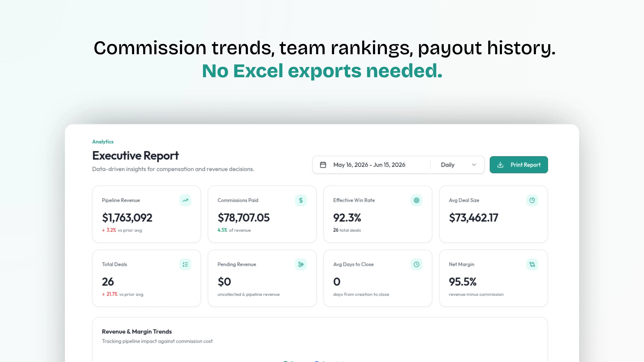Click the Executive Report heading
Screen dimensions: 644x362
[136, 156]
